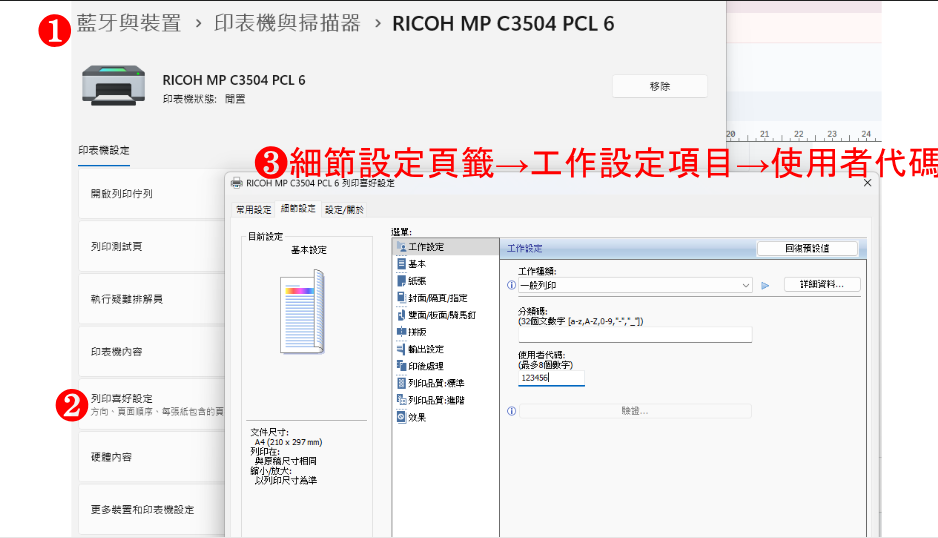The image size is (938, 538).
Task: Click the 列印品質:標準 icon in the menu list
Action: click(401, 383)
